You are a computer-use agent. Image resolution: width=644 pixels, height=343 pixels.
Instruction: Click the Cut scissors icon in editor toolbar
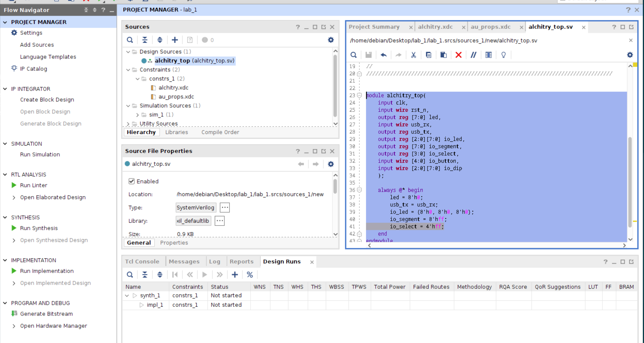413,55
